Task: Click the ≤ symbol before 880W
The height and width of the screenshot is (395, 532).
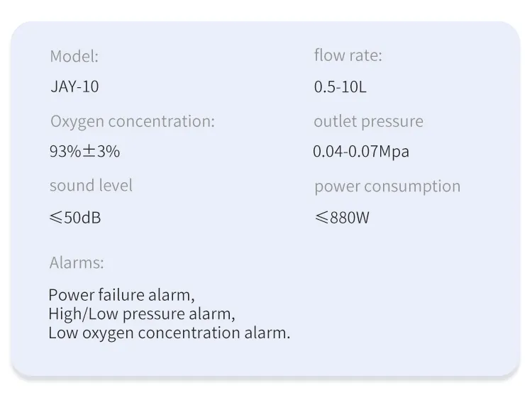Action: pyautogui.click(x=321, y=217)
